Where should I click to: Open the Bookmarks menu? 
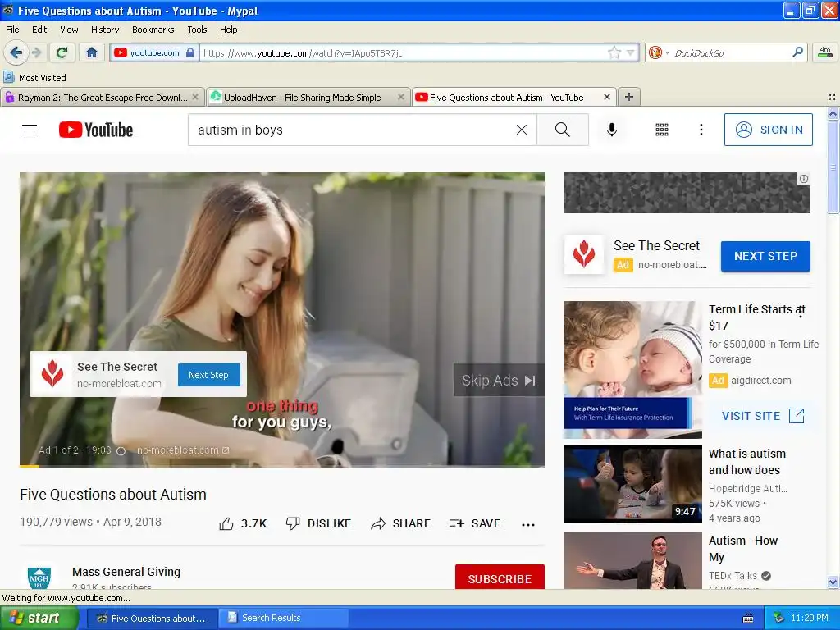(153, 30)
